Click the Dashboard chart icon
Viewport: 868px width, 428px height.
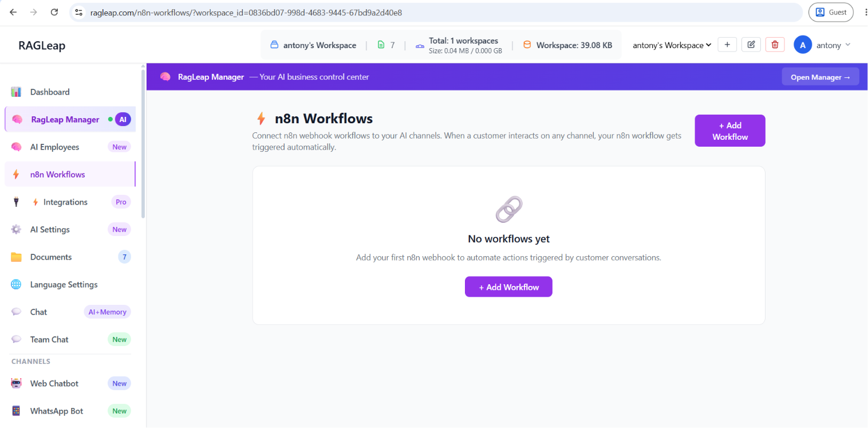click(x=16, y=92)
